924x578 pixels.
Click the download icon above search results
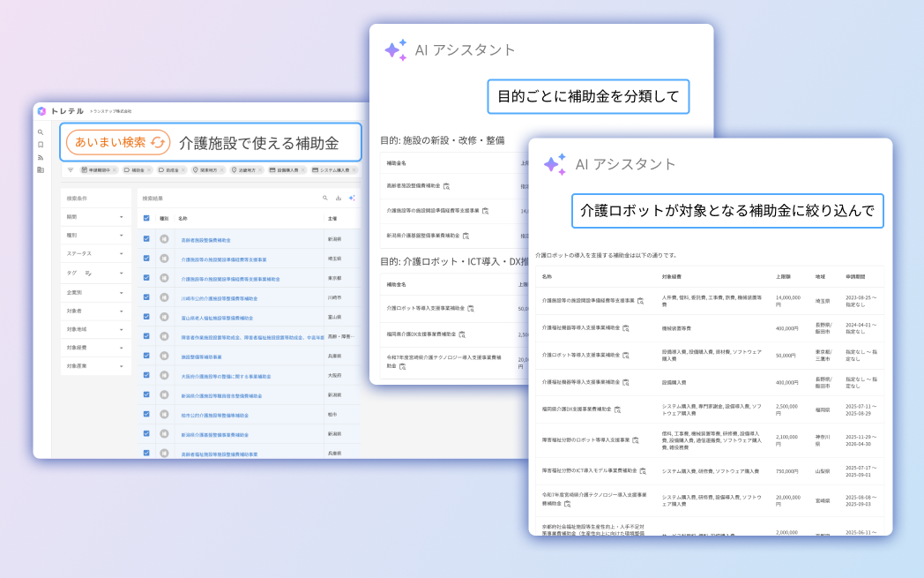[x=339, y=199]
